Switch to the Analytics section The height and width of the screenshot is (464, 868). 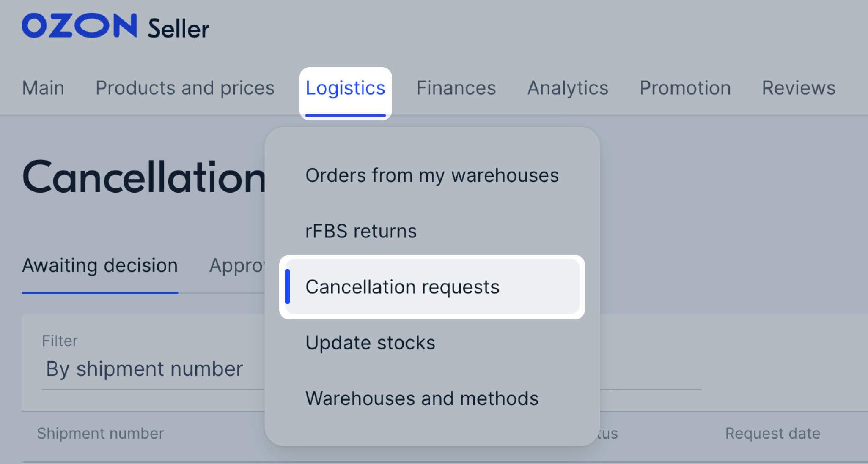click(x=568, y=88)
